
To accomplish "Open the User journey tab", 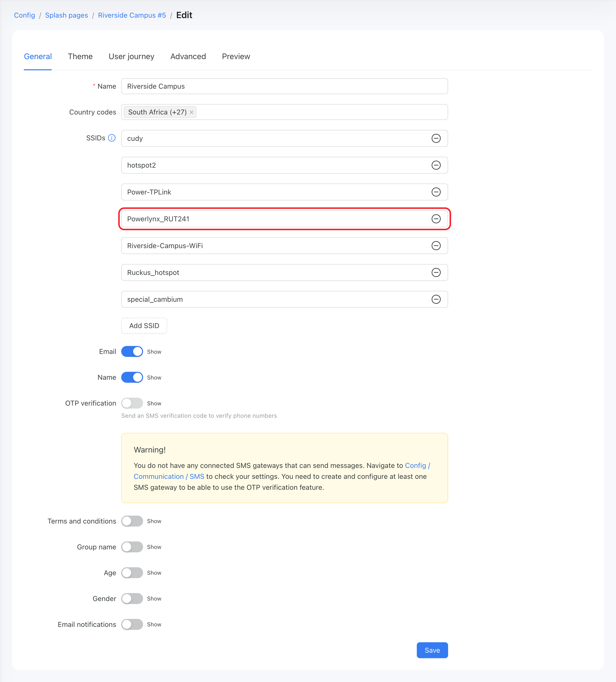I will click(x=131, y=56).
